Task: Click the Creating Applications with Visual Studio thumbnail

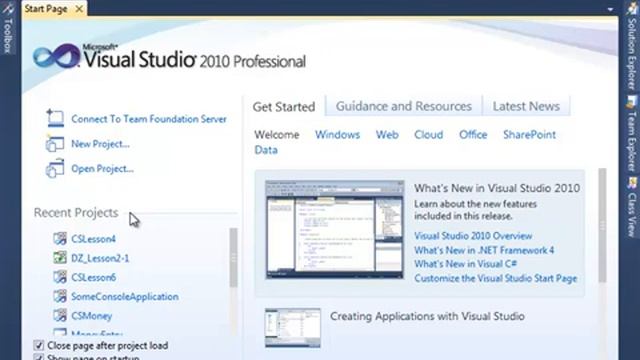Action: [293, 328]
